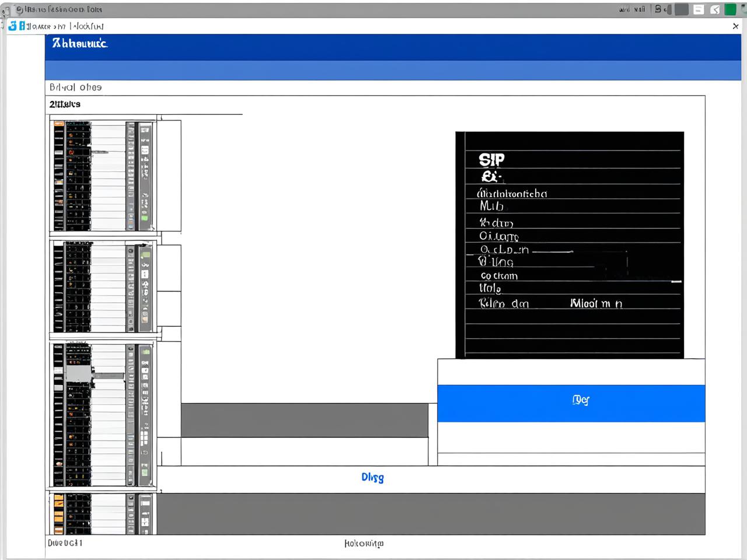Screen dimensions: 747x560
Task: Click the S icon in the top bar
Action: (x=658, y=9)
